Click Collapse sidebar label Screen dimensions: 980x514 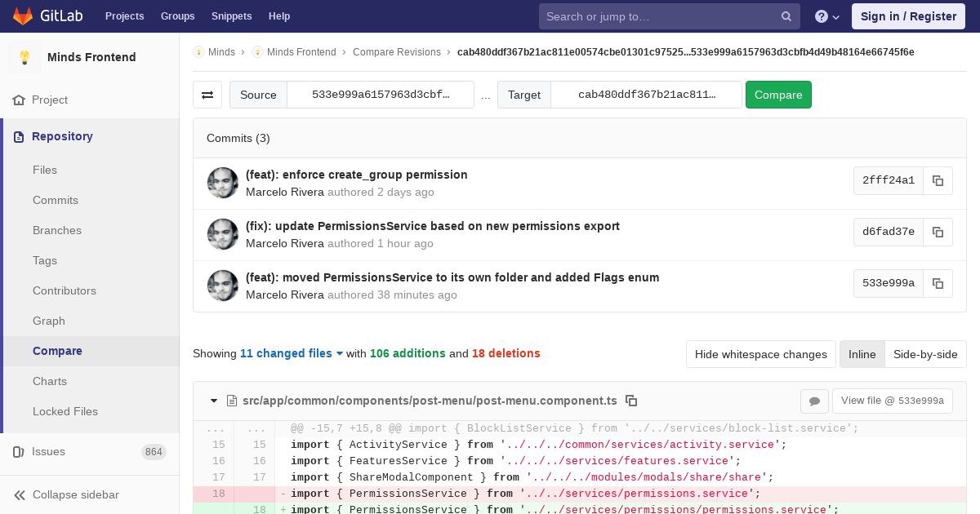click(x=76, y=494)
